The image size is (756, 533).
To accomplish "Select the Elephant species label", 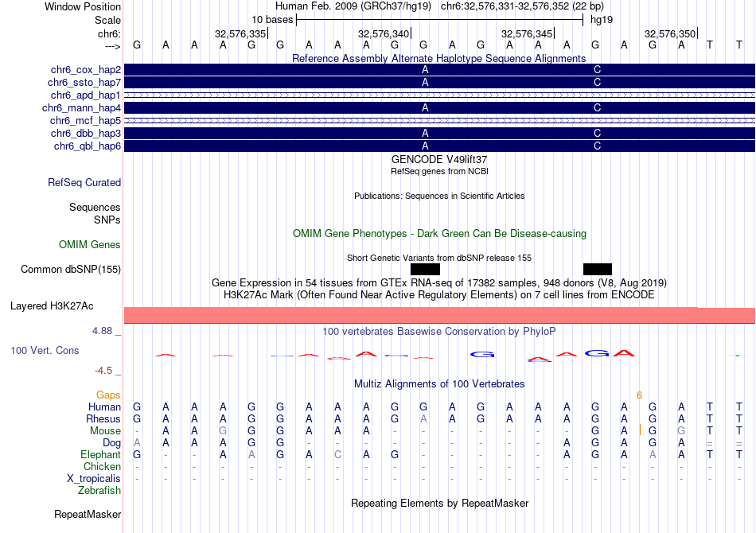I will 101,454.
